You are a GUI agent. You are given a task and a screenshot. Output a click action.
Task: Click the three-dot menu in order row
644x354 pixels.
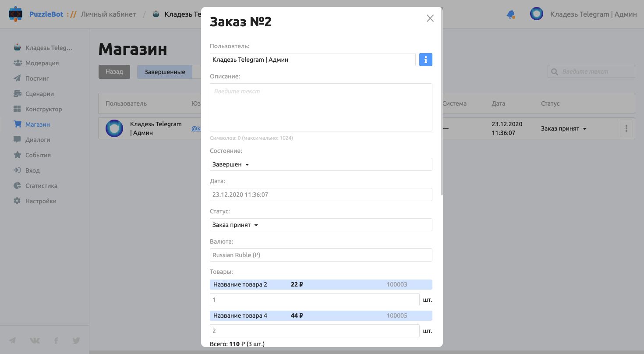click(626, 129)
